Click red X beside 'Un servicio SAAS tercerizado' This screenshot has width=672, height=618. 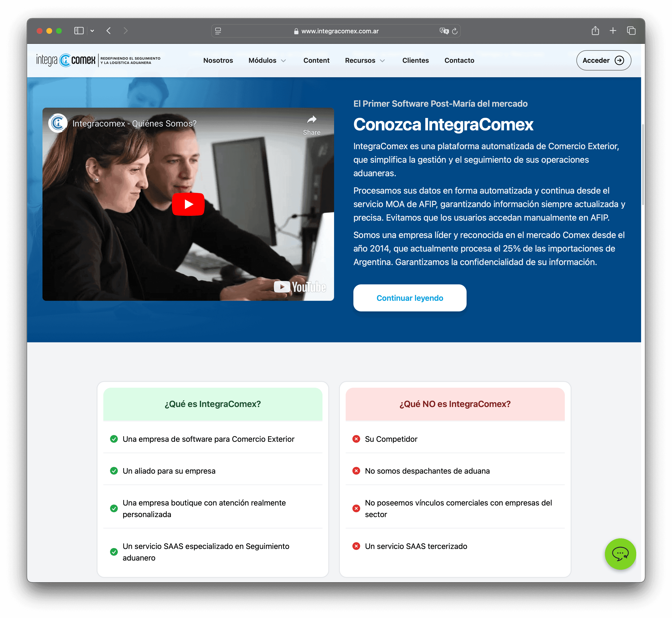[x=356, y=546]
